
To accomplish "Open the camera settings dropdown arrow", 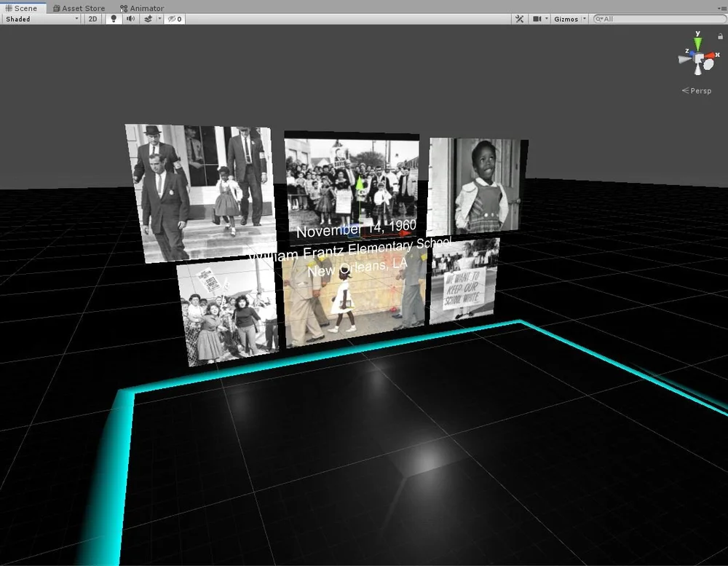I will click(547, 19).
